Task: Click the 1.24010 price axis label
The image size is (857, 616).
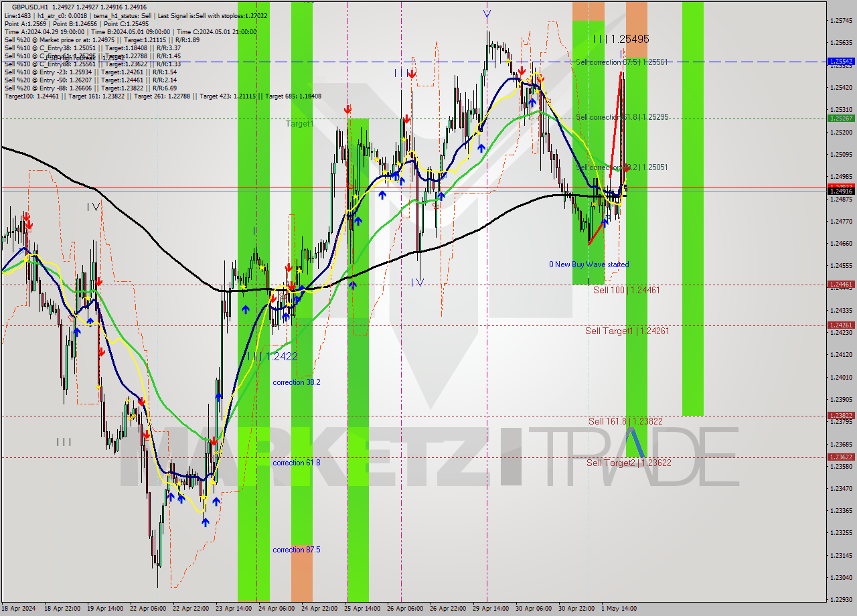Action: coord(841,378)
